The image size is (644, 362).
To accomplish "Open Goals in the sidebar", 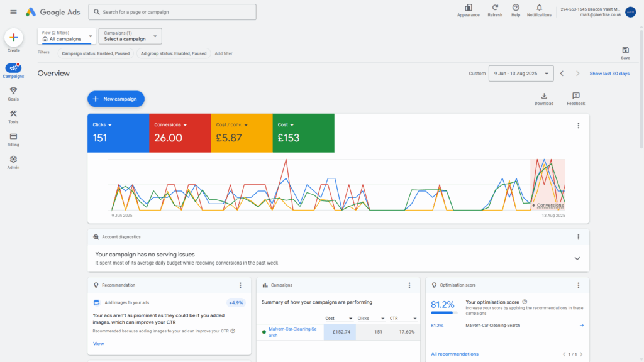I will click(14, 94).
